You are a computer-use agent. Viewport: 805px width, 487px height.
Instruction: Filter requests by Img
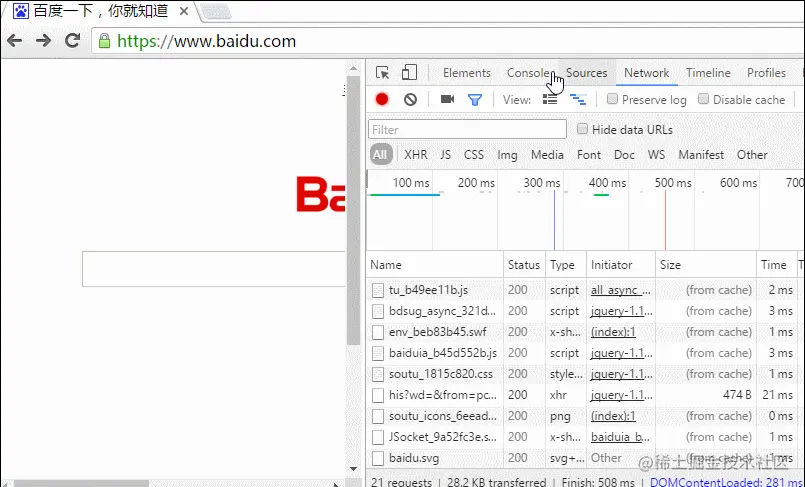tap(507, 155)
